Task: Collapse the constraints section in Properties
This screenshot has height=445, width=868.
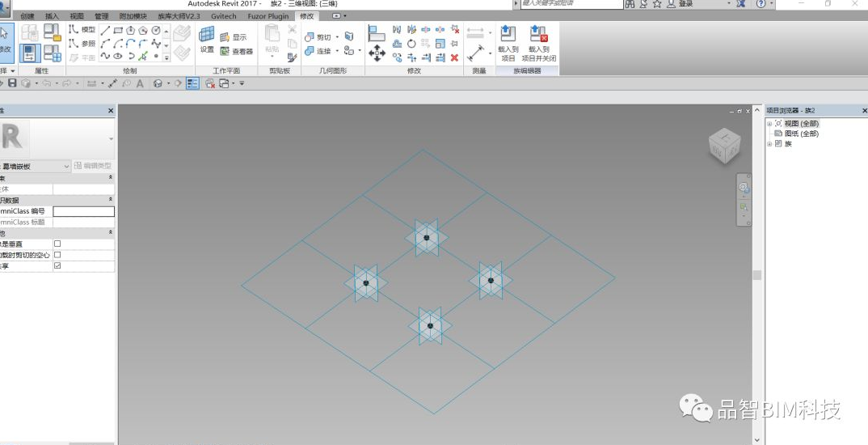Action: 110,178
